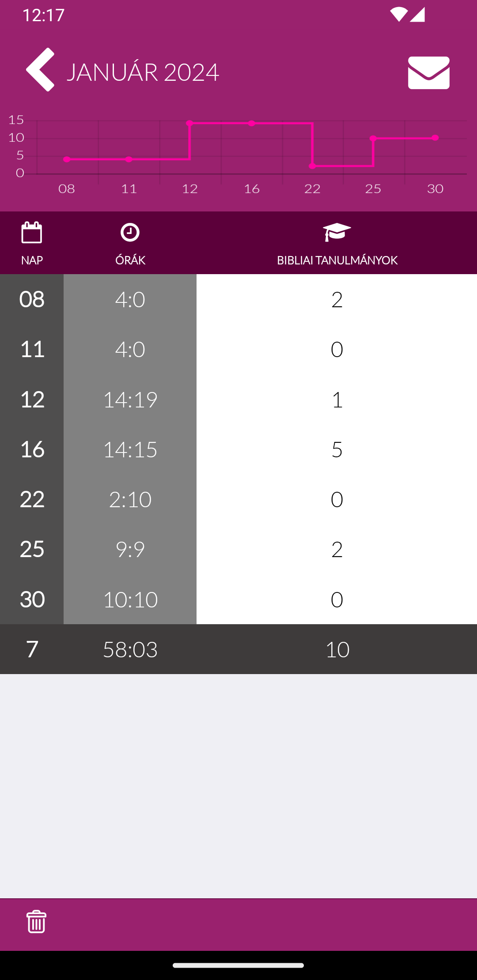Tap the 58:03 total hours

tap(130, 649)
